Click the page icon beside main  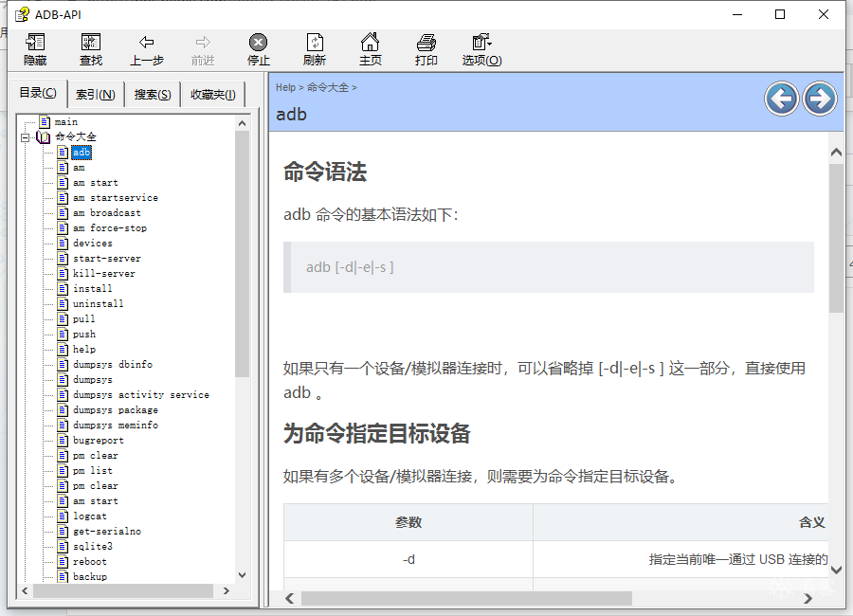point(45,122)
